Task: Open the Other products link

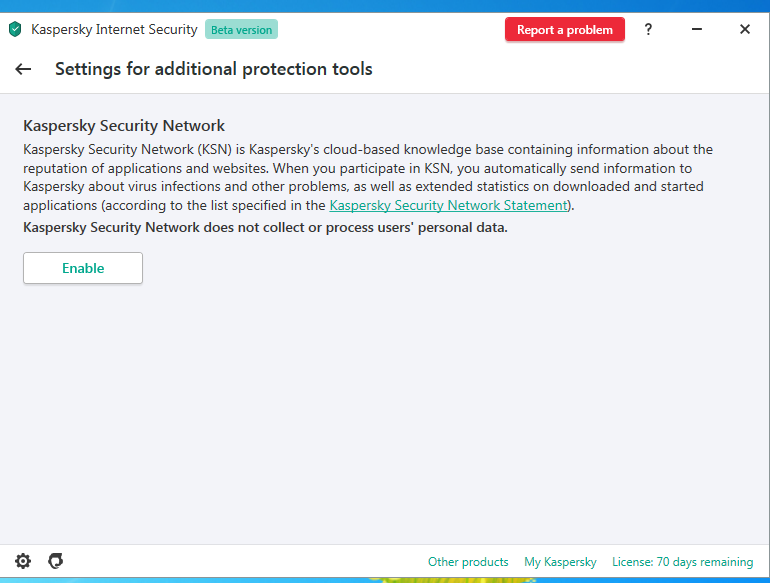Action: point(468,562)
